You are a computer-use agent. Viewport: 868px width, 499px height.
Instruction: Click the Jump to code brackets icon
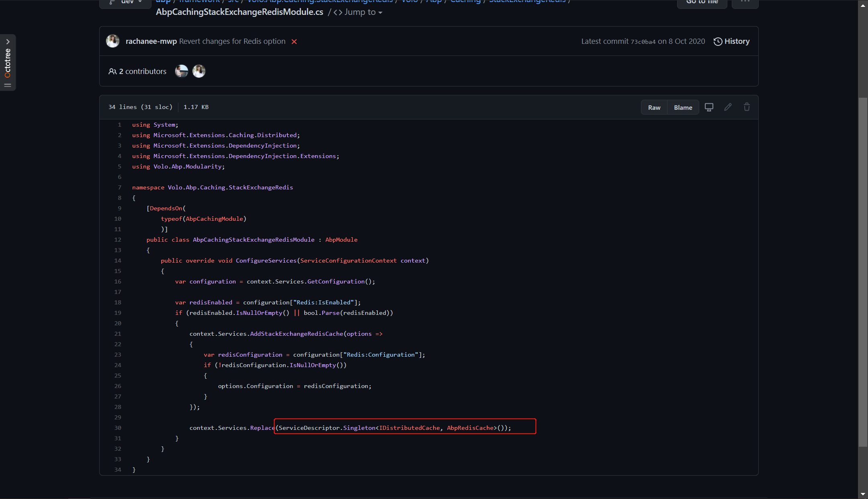338,12
